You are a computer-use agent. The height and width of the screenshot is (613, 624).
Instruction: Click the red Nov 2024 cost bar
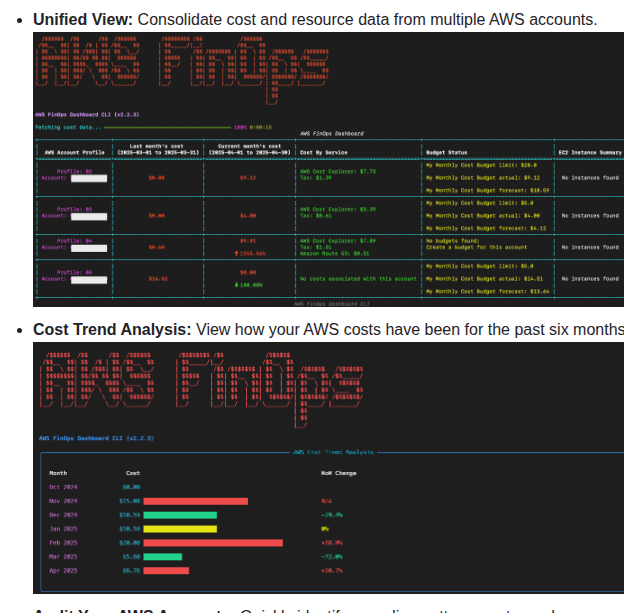pyautogui.click(x=195, y=501)
